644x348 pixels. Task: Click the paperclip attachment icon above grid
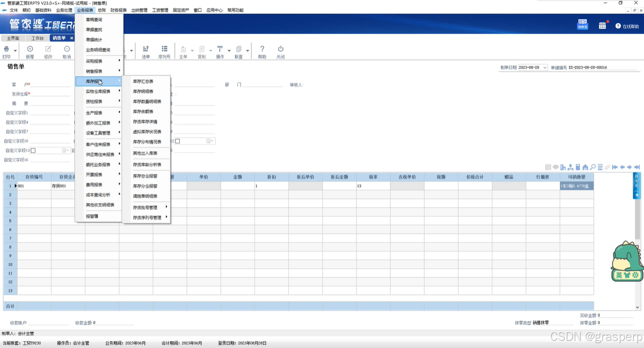coord(607,167)
